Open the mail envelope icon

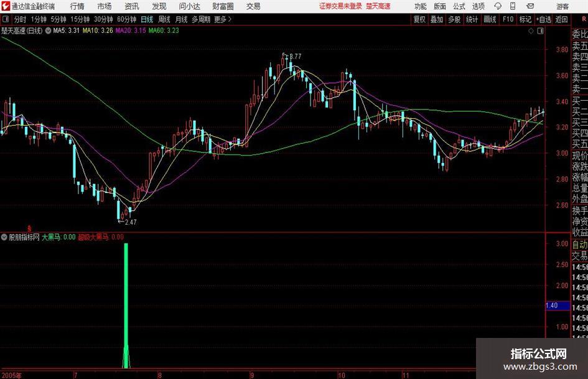click(x=530, y=6)
